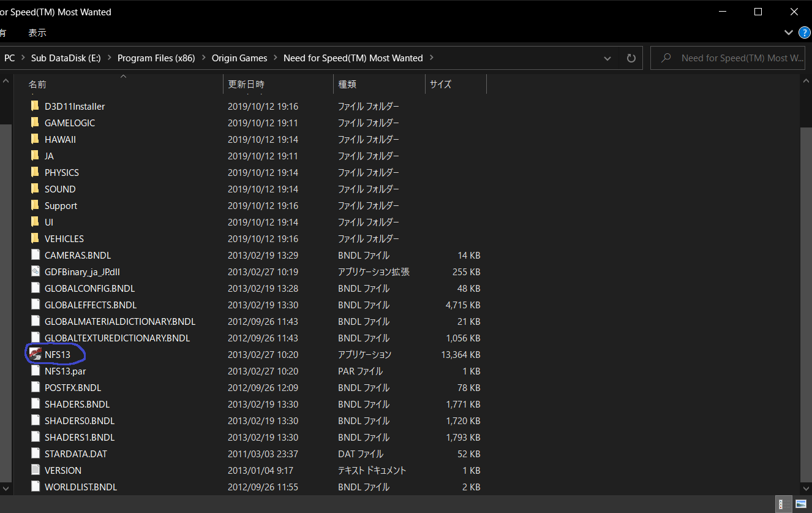The image size is (812, 513).
Task: Open the D3D11Installer folder icon
Action: coord(35,106)
